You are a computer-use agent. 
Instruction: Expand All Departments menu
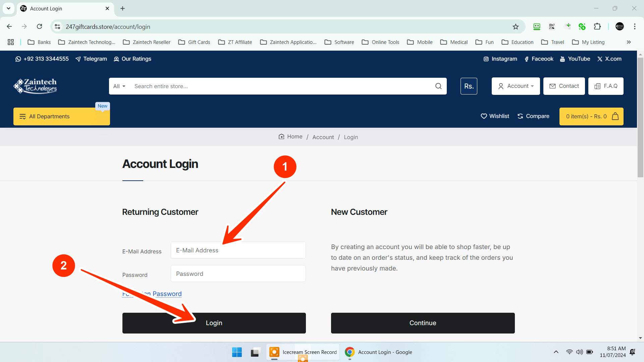pos(61,116)
